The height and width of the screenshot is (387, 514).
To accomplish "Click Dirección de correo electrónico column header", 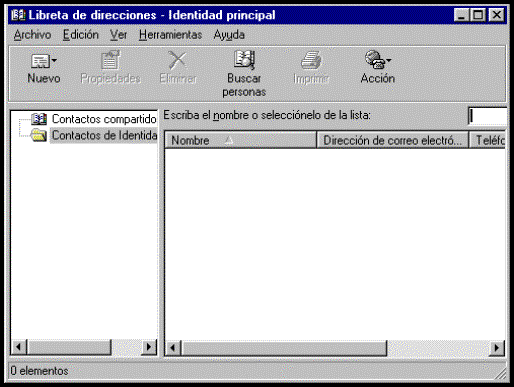I will tap(392, 140).
